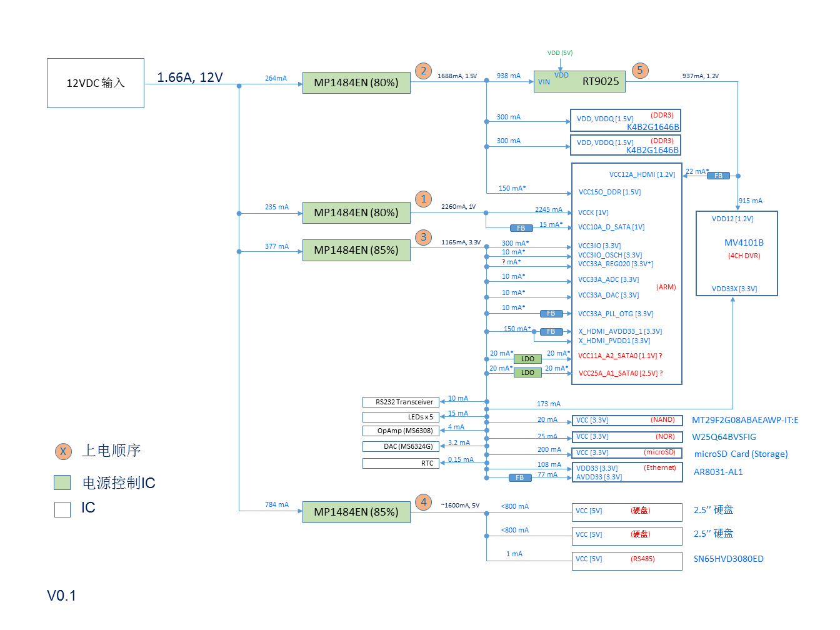This screenshot has width=840, height=630.
Task: Click the orange circle numbered 2
Action: click(424, 71)
